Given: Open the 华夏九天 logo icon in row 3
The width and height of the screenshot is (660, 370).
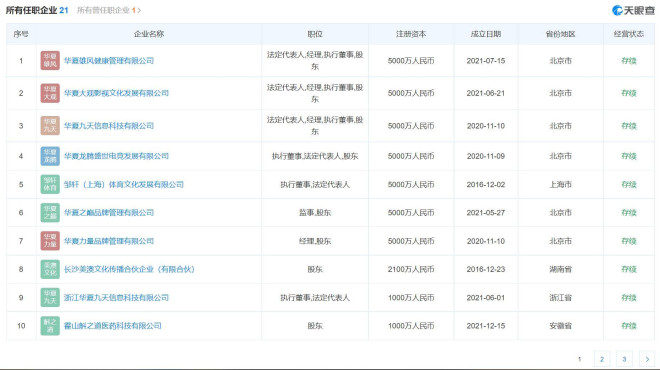Looking at the screenshot, I should (x=50, y=125).
